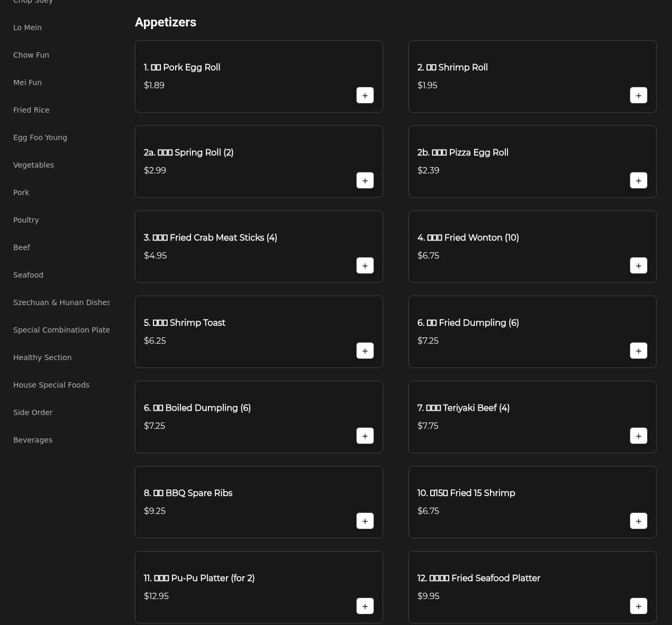This screenshot has height=625, width=672.
Task: Click Teriyaki Beef (4) title
Action: 464,408
